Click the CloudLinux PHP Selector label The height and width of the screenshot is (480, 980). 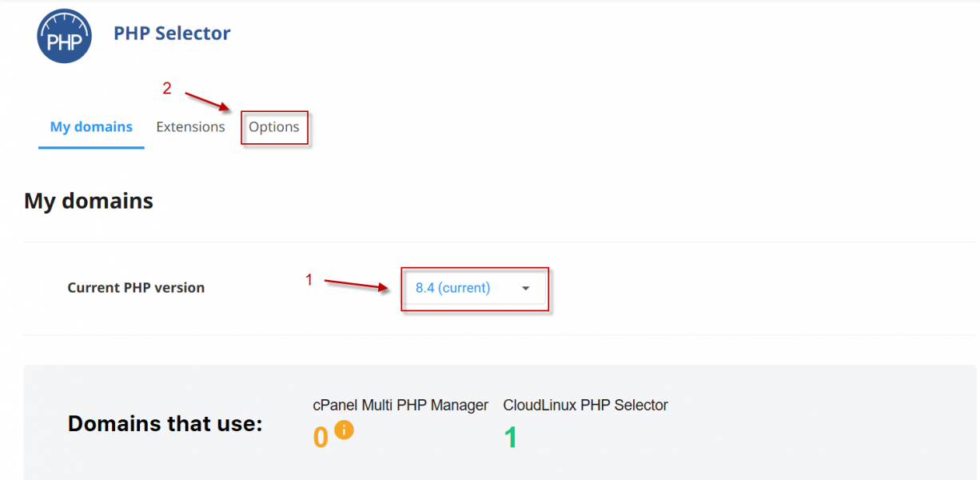coord(585,406)
